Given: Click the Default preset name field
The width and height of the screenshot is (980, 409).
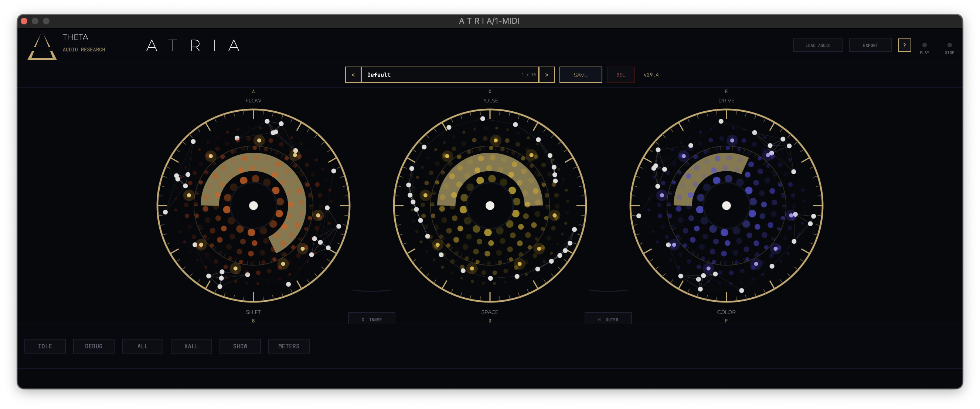Looking at the screenshot, I should point(450,75).
